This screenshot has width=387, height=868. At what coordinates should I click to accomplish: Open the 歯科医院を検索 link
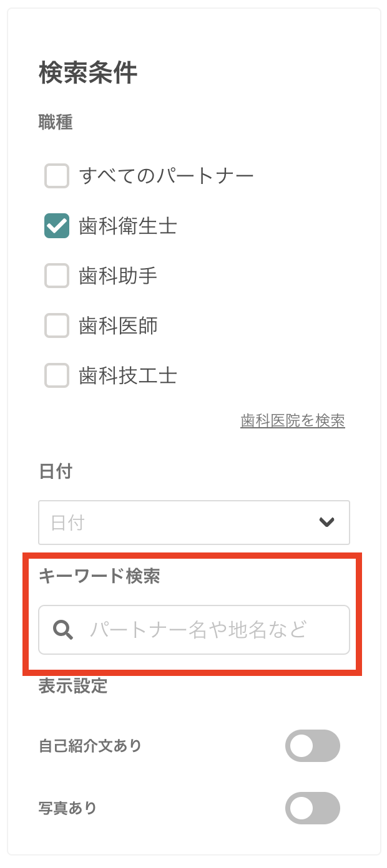[293, 421]
